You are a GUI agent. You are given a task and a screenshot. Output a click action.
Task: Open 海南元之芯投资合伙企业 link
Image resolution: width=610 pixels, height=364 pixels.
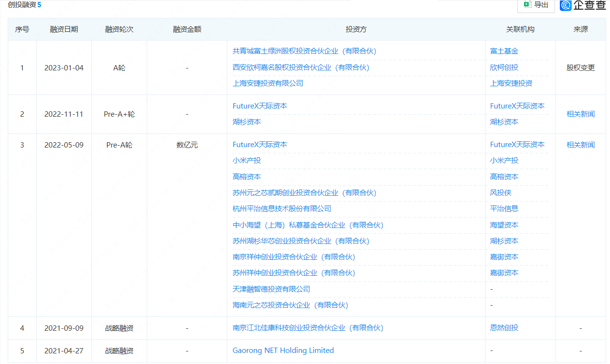coord(290,305)
